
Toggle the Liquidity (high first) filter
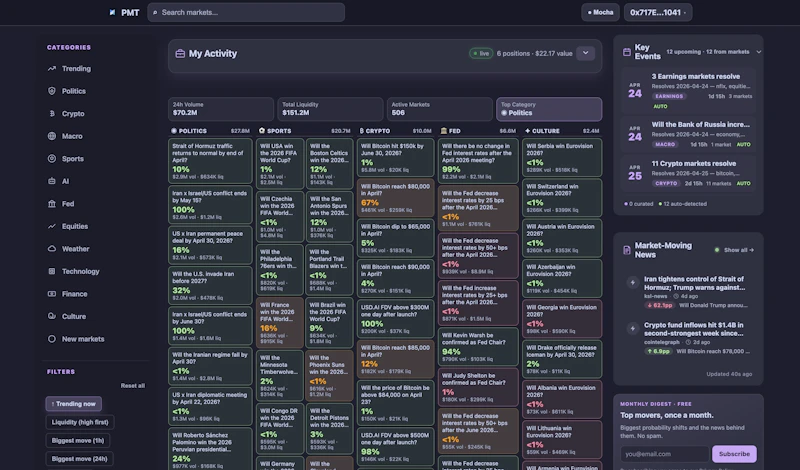click(x=80, y=422)
